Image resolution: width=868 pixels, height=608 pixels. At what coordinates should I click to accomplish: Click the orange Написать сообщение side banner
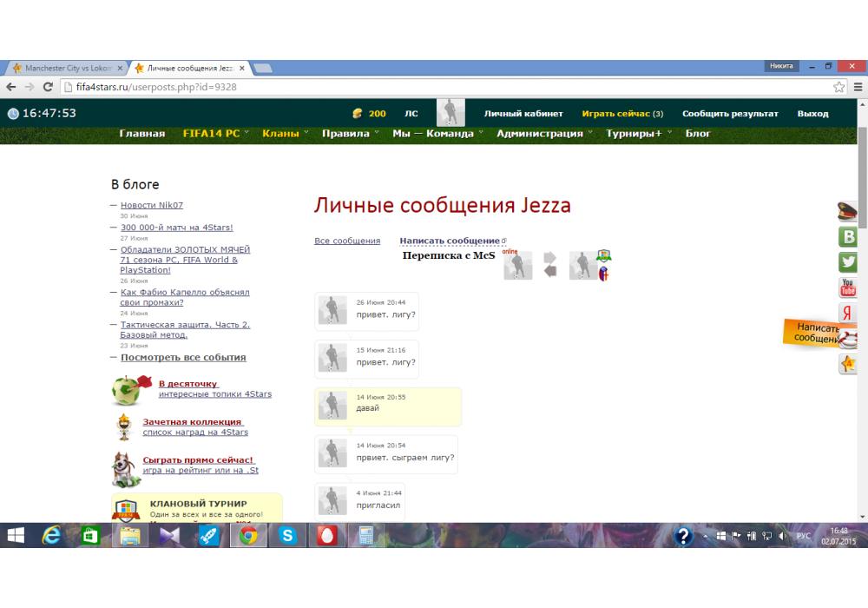[x=816, y=334]
